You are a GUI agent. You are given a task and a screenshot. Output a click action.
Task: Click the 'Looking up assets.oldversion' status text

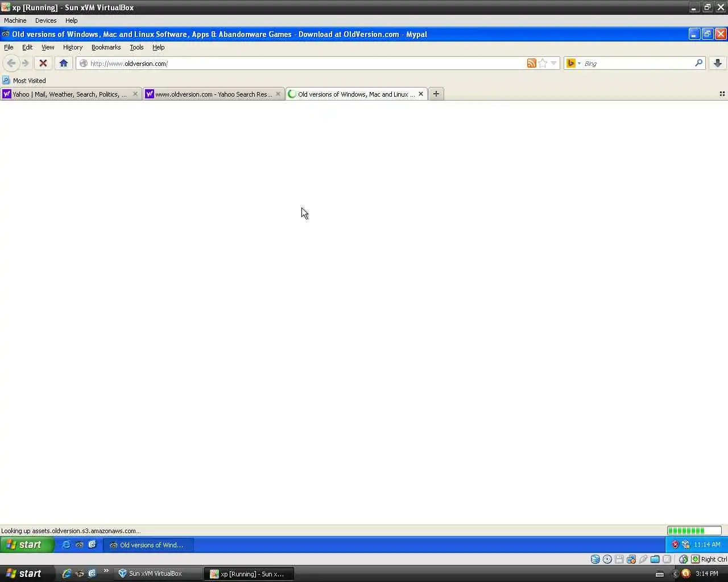(x=71, y=531)
